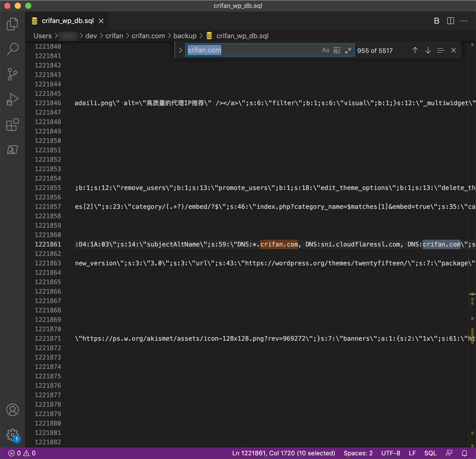
Task: Go to the previous search match
Action: [x=415, y=50]
